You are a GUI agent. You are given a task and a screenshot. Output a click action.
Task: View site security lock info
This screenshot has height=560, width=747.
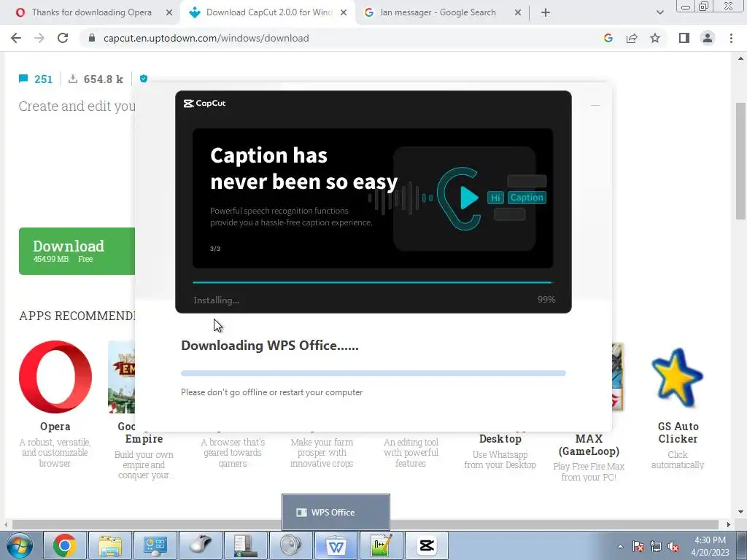[92, 38]
